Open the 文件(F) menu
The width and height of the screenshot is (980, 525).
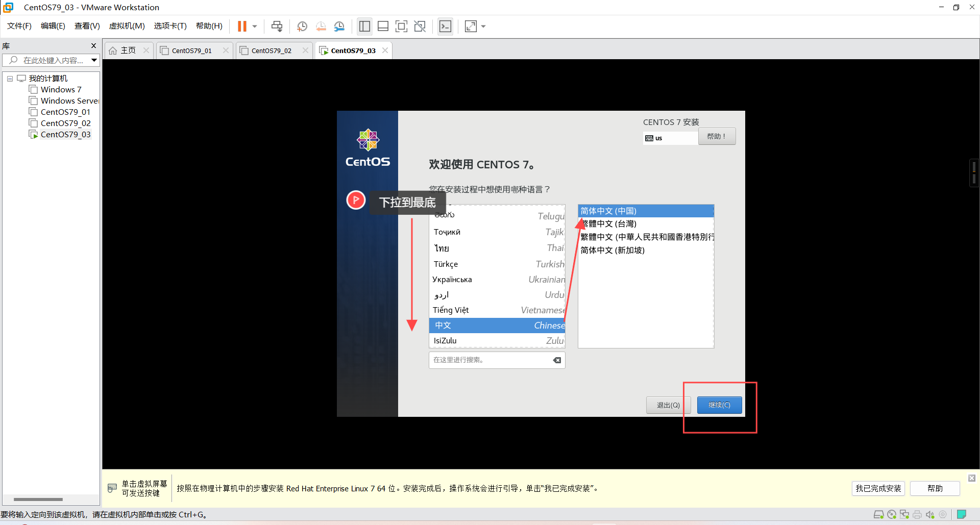(x=19, y=26)
